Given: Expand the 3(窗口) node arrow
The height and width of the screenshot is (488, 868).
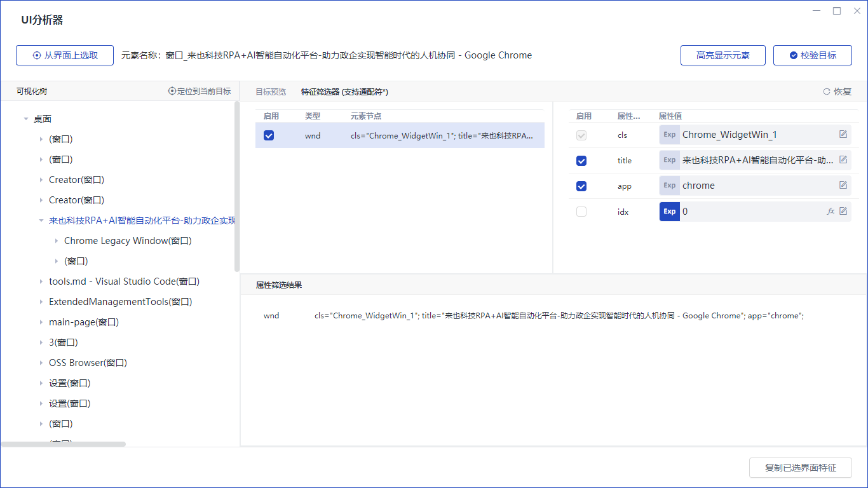Looking at the screenshot, I should tap(41, 342).
